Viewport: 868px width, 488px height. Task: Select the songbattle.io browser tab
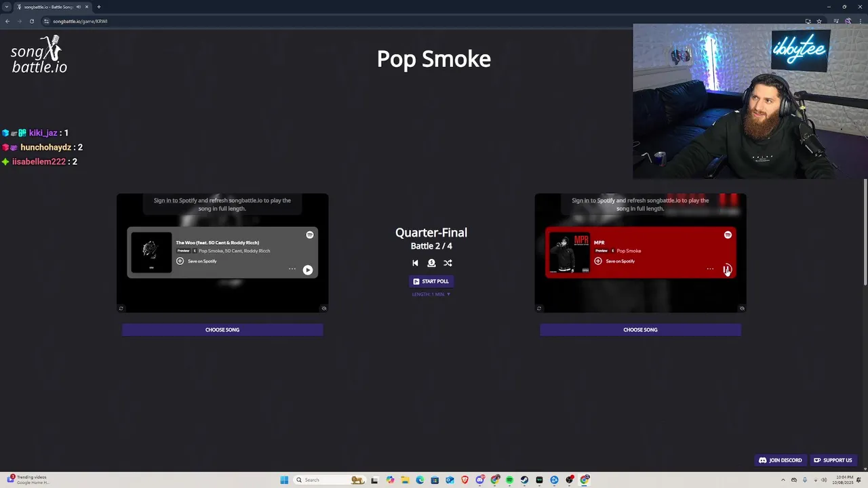pyautogui.click(x=53, y=7)
